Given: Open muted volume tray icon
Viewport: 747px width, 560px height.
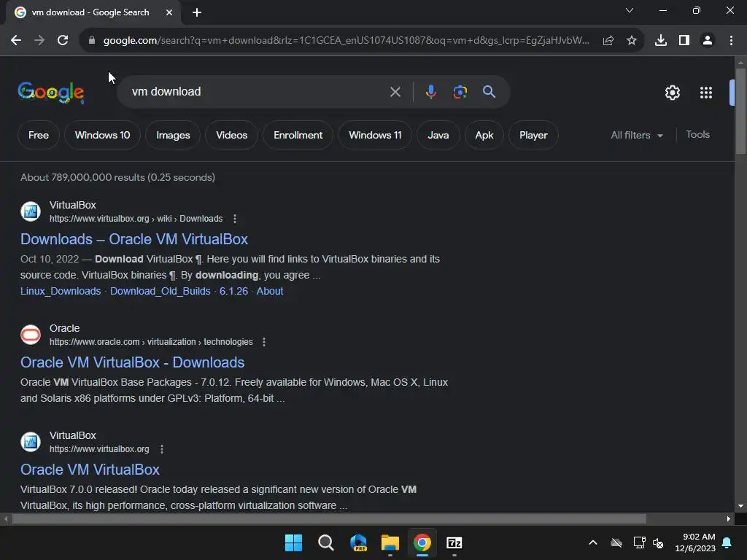Looking at the screenshot, I should click(658, 542).
